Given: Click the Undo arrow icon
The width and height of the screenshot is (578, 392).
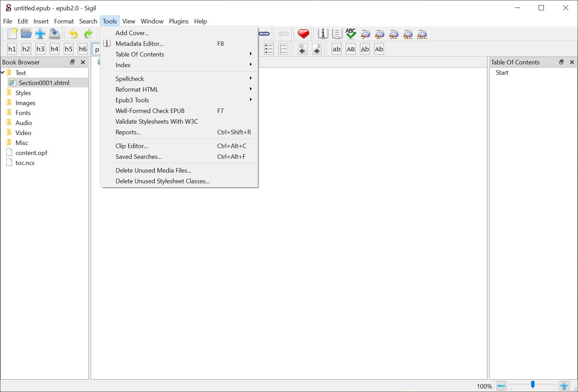Looking at the screenshot, I should [73, 34].
